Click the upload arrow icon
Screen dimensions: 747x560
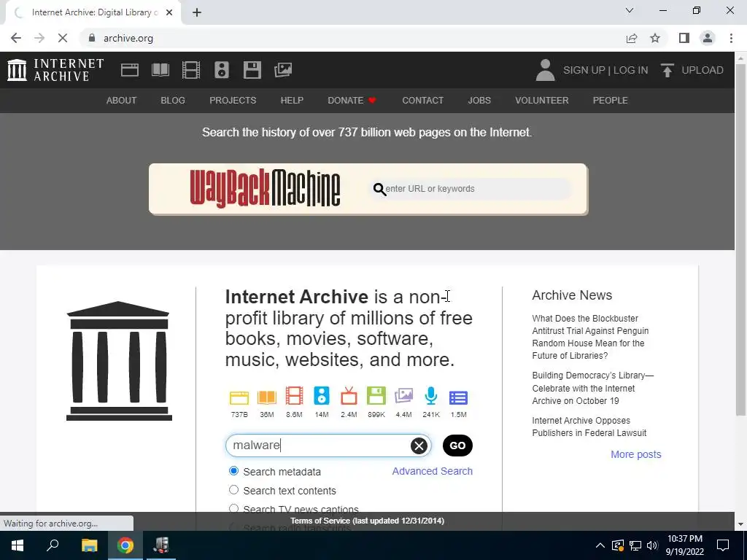[x=667, y=70]
